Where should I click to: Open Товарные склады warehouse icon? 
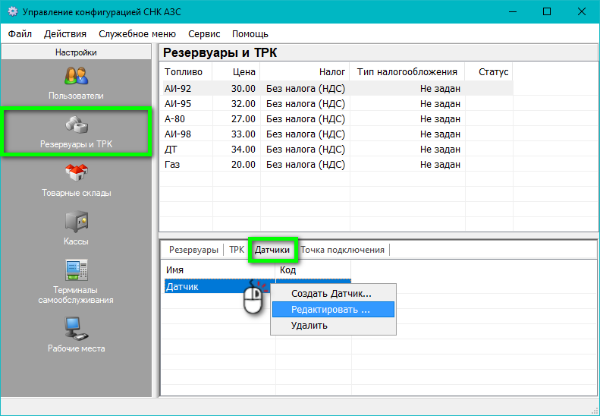point(77,174)
